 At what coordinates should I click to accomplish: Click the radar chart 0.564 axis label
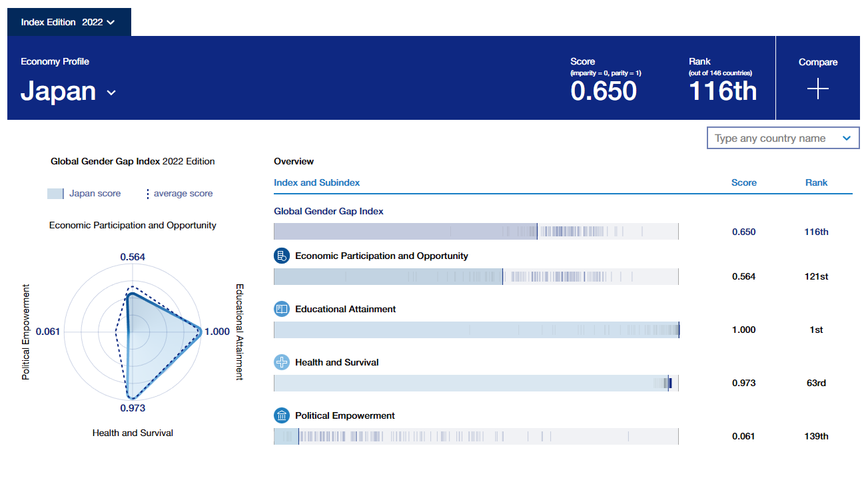coord(133,257)
